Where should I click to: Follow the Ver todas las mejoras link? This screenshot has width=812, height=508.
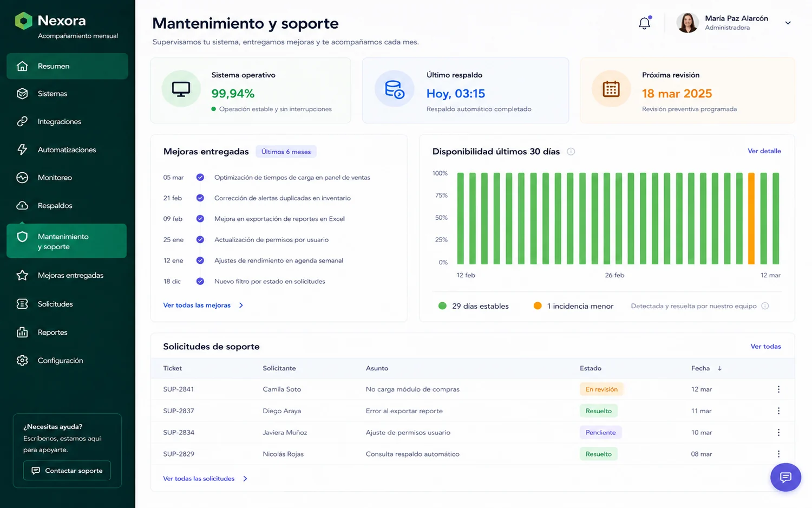203,305
